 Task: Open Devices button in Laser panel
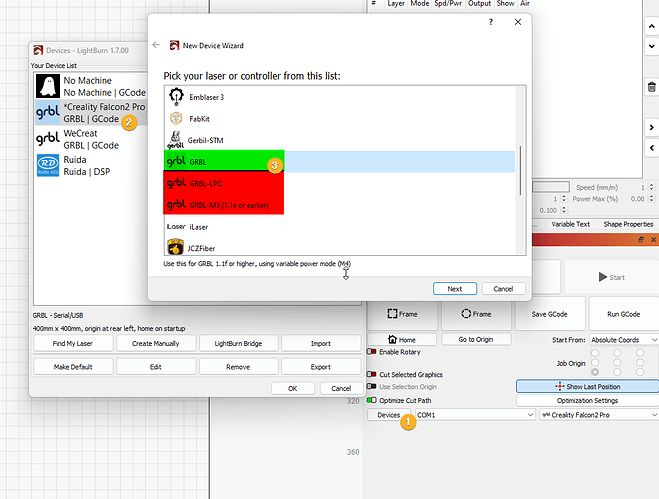(389, 415)
